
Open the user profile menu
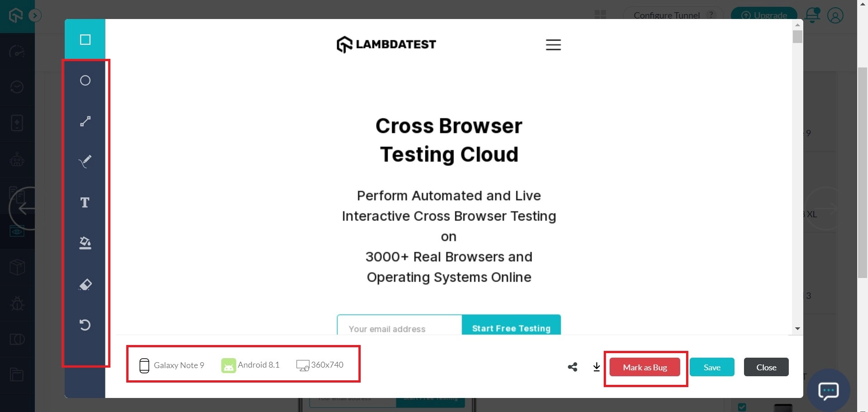click(x=835, y=15)
